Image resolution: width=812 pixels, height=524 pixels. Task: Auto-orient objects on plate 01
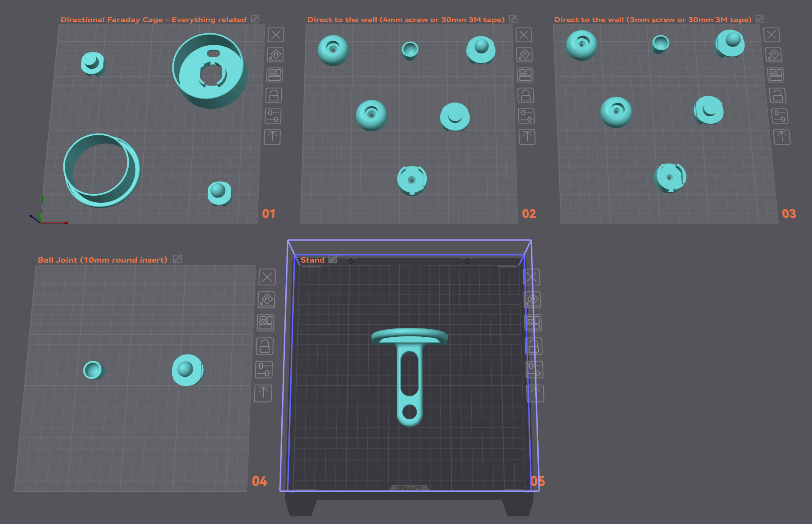[275, 55]
